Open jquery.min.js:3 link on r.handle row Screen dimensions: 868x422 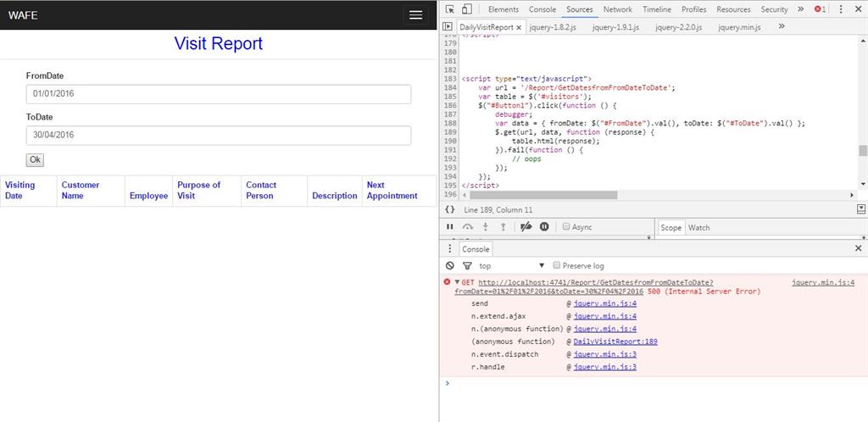[604, 367]
